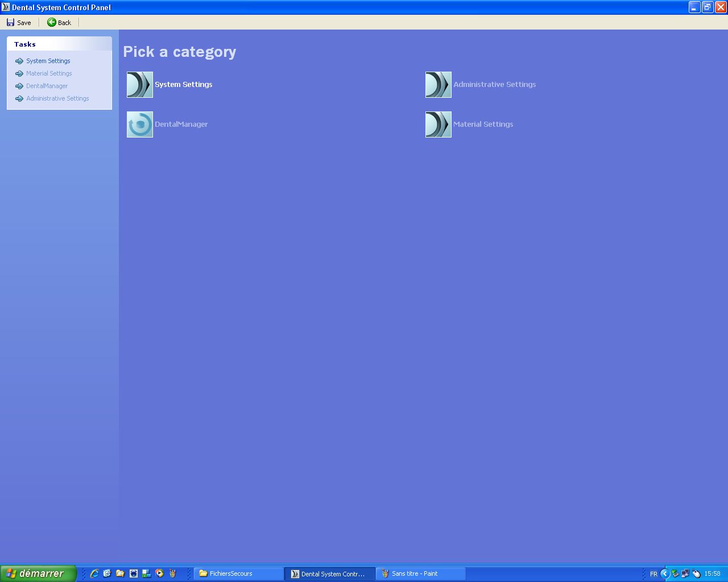Click the Administrative Settings category label
The image size is (728, 582).
494,85
